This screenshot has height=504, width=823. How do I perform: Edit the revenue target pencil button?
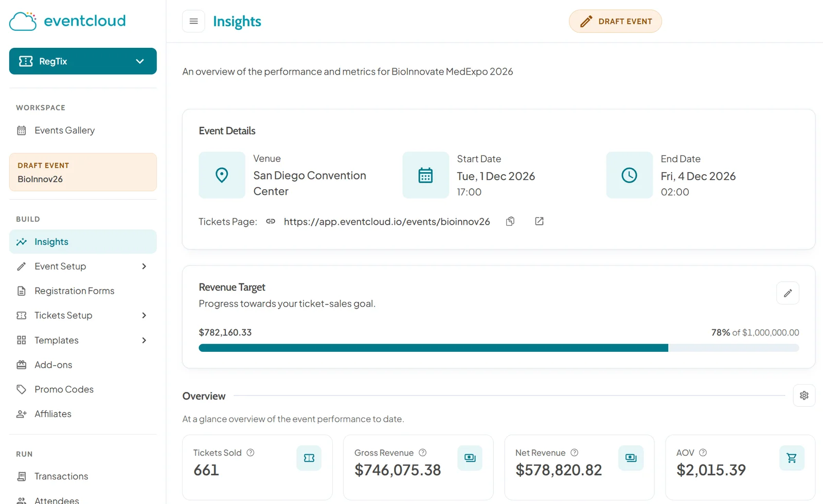(788, 293)
